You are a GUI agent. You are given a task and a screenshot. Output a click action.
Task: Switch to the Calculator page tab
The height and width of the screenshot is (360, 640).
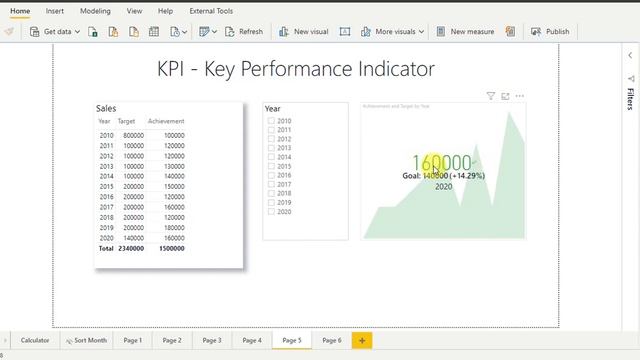coord(35,340)
